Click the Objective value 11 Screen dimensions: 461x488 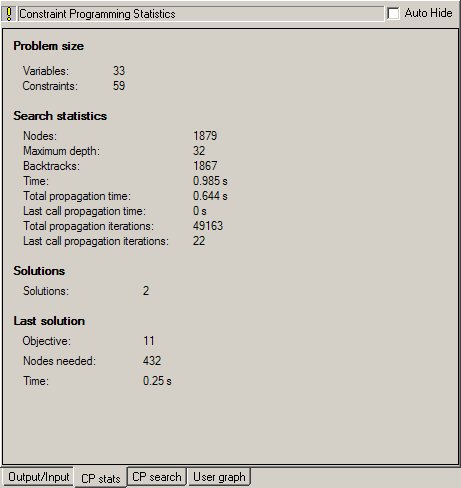[x=149, y=341]
